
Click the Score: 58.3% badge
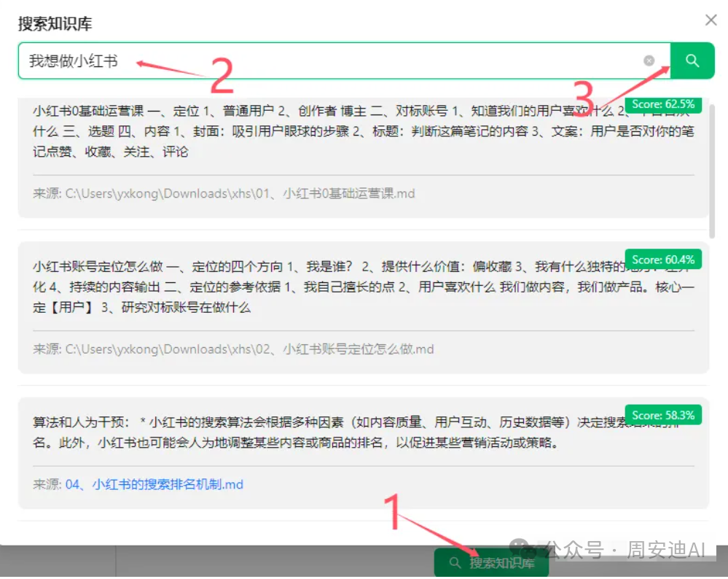(663, 415)
